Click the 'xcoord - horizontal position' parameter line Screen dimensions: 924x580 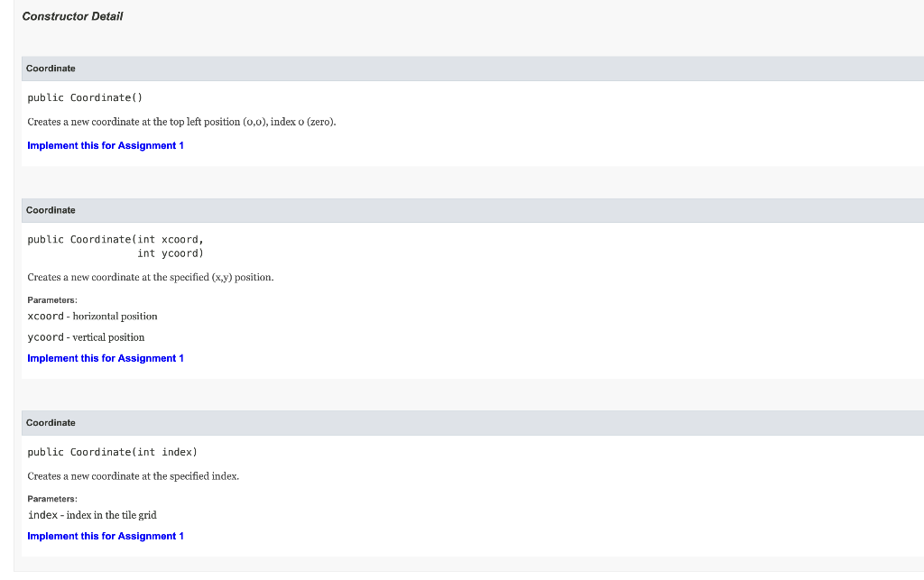tap(92, 316)
